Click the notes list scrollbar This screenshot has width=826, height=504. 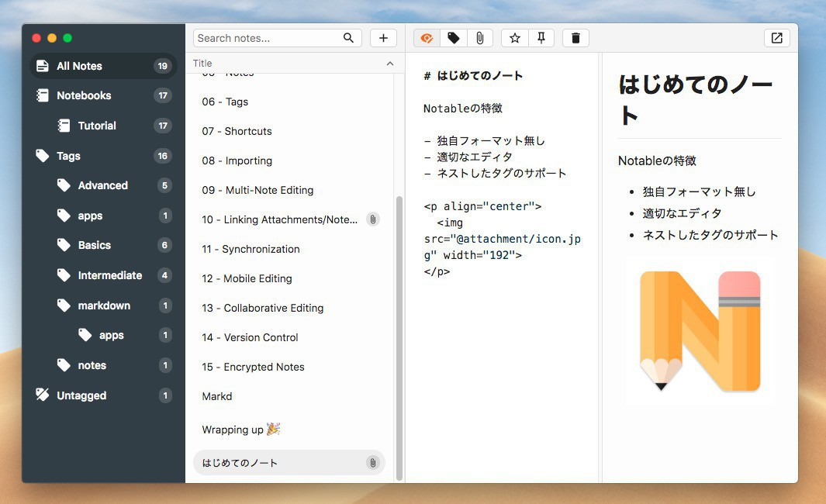(x=399, y=333)
